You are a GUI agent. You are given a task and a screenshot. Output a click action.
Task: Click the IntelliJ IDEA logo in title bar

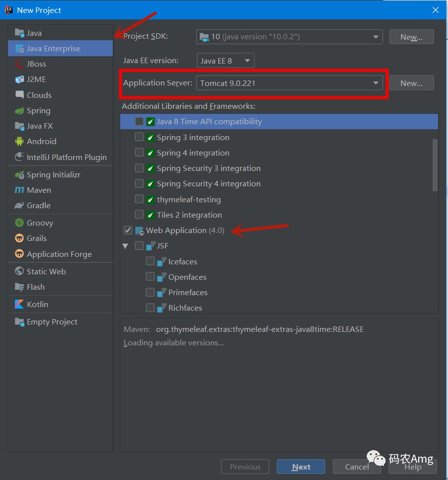click(x=9, y=10)
